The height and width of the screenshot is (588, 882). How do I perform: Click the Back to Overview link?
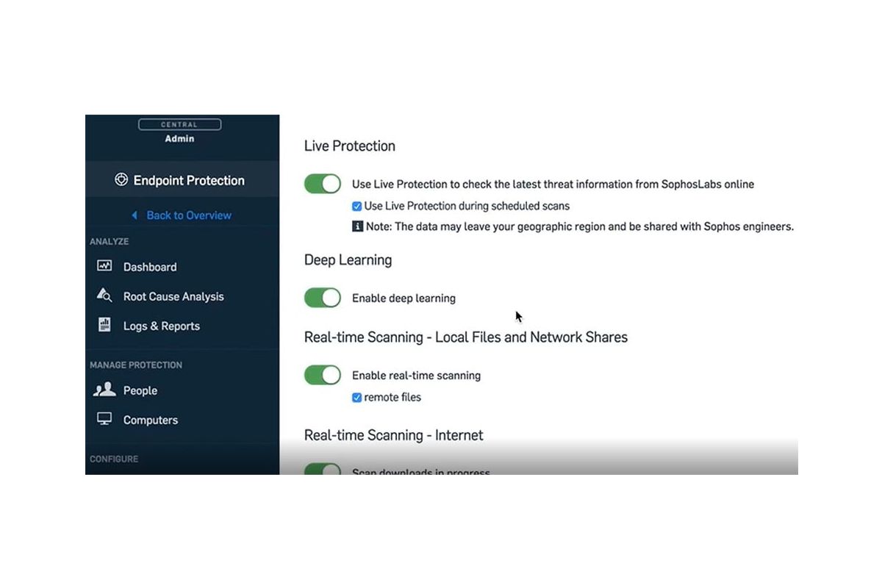tap(189, 215)
